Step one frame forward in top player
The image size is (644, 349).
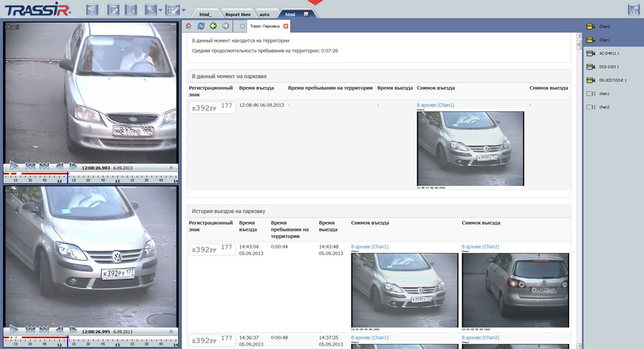(x=73, y=167)
